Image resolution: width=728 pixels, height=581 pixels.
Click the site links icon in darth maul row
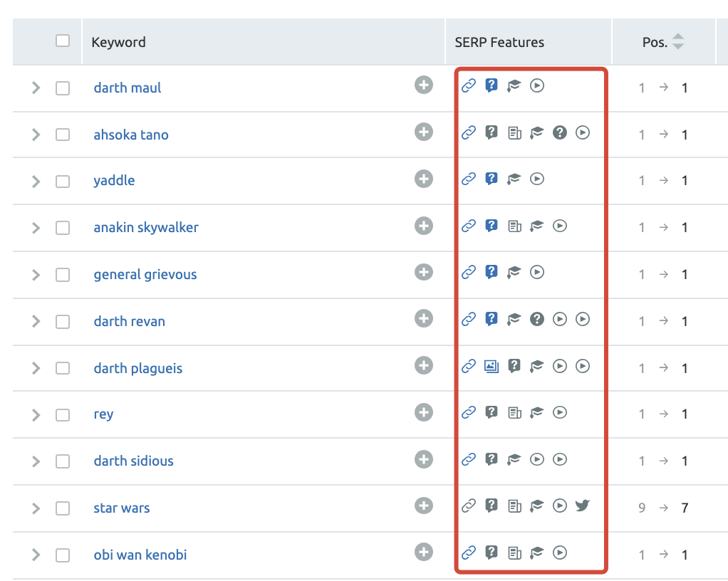469,85
